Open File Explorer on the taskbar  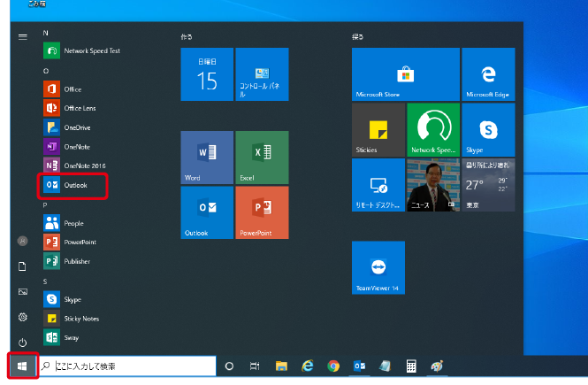pos(281,366)
